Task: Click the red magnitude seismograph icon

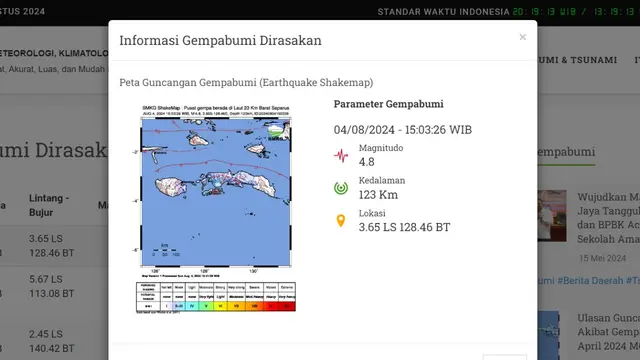Action: click(x=341, y=156)
